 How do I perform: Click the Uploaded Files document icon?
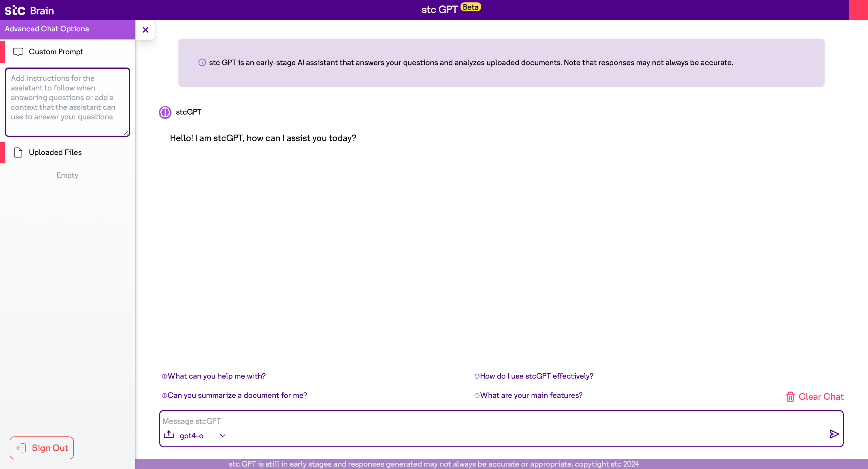pos(18,152)
